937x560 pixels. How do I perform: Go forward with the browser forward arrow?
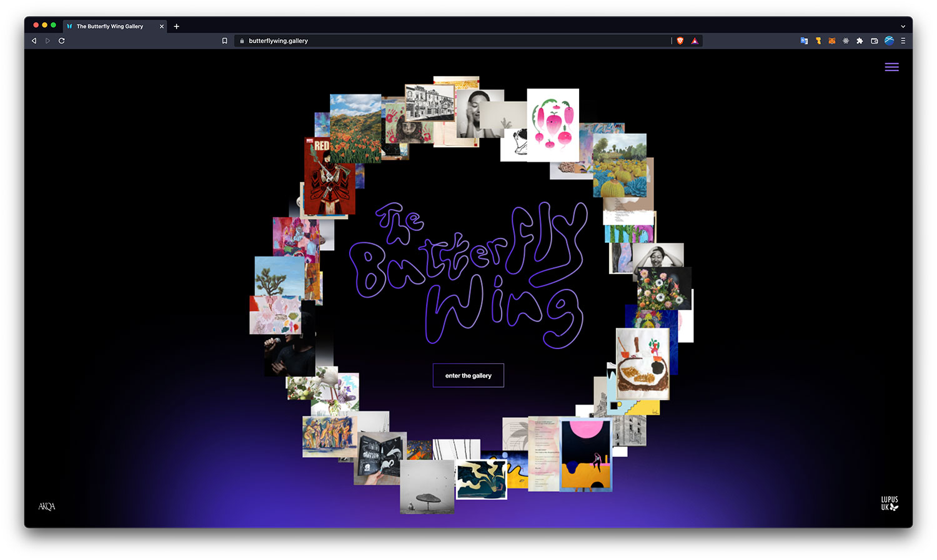point(47,41)
